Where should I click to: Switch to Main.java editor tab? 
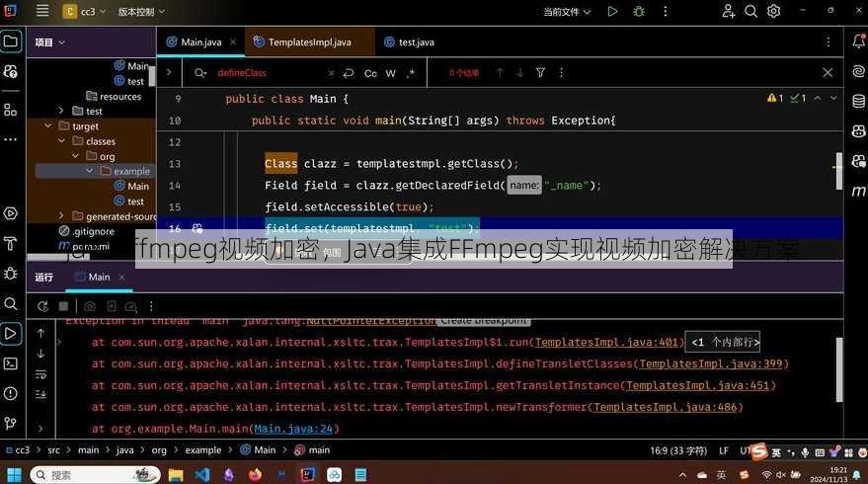tap(200, 42)
